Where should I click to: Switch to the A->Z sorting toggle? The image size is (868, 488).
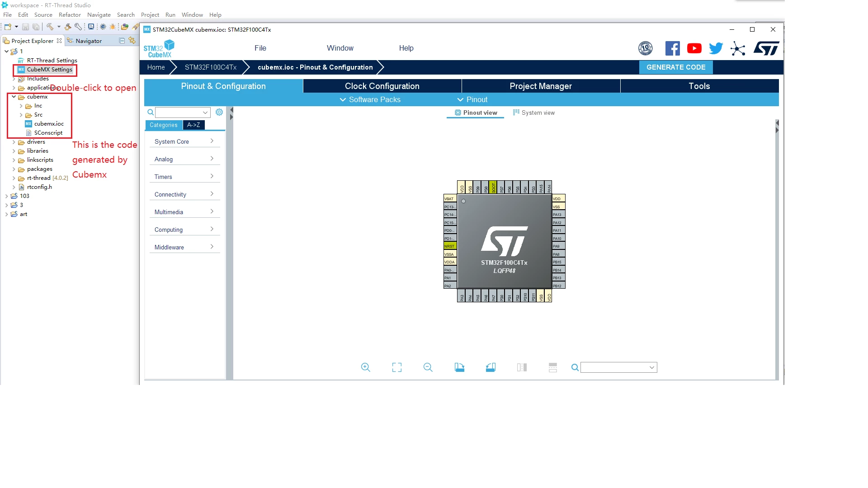193,125
